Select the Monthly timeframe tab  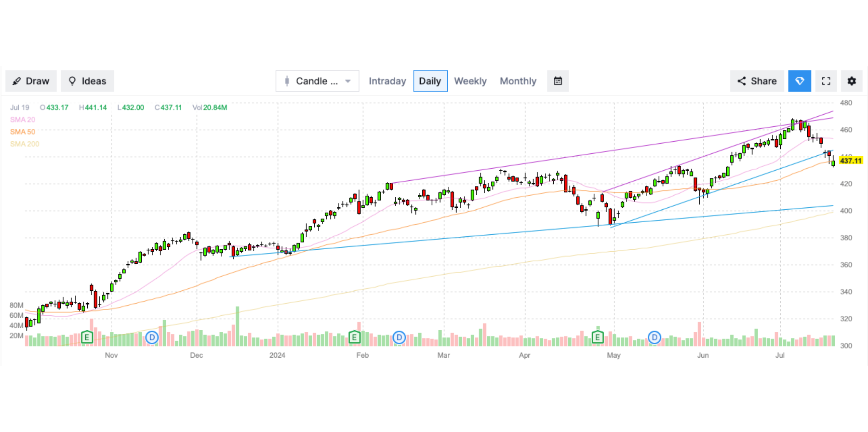(518, 81)
